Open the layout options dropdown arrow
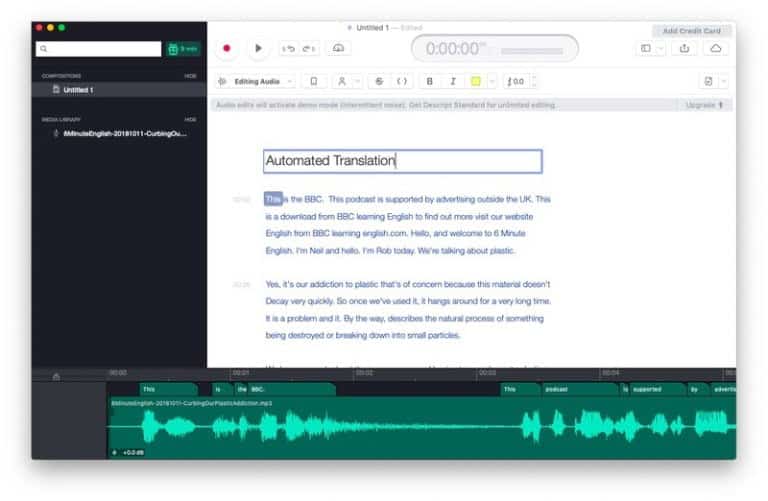Viewport: 768px width, 501px height. [661, 48]
